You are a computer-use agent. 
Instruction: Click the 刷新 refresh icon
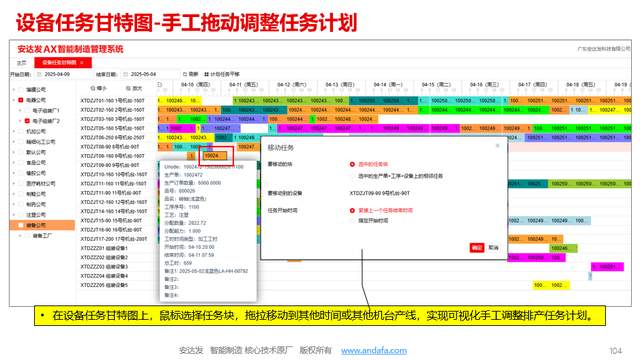click(185, 74)
